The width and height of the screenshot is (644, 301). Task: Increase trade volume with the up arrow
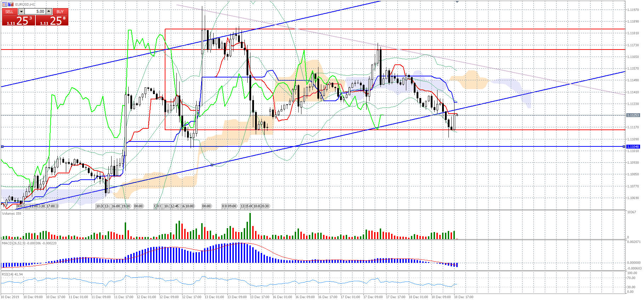pos(49,12)
